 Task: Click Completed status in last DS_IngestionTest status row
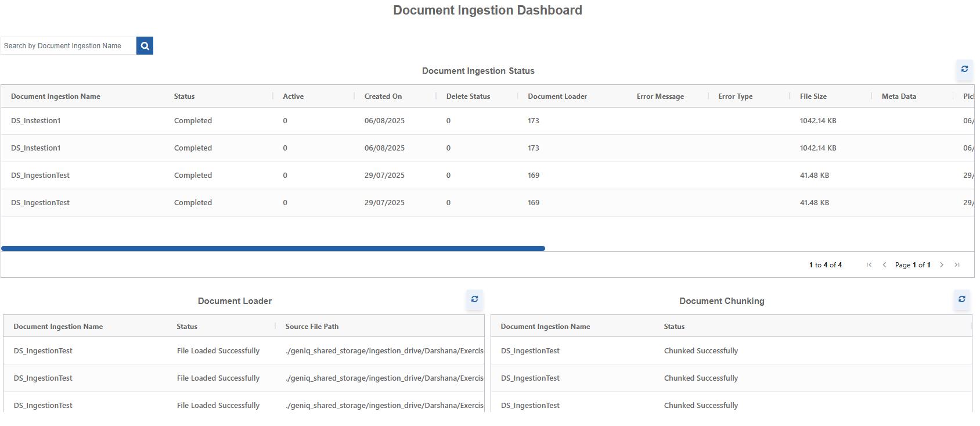pos(193,203)
